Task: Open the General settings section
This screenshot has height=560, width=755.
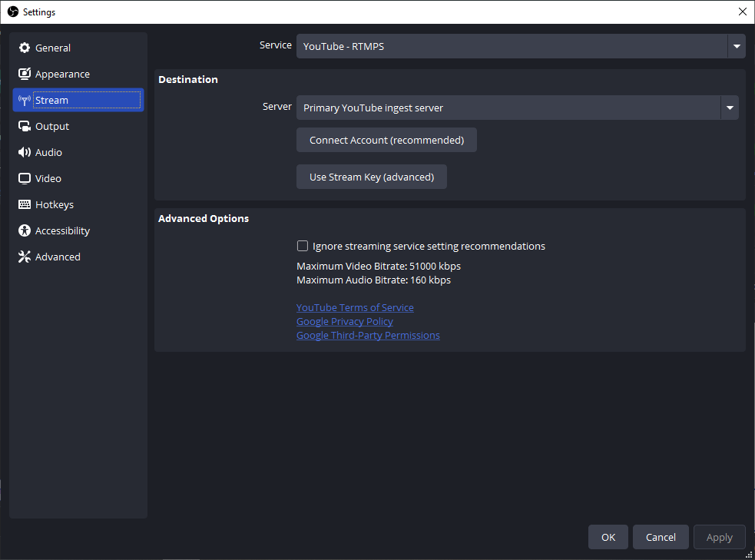Action: 78,48
